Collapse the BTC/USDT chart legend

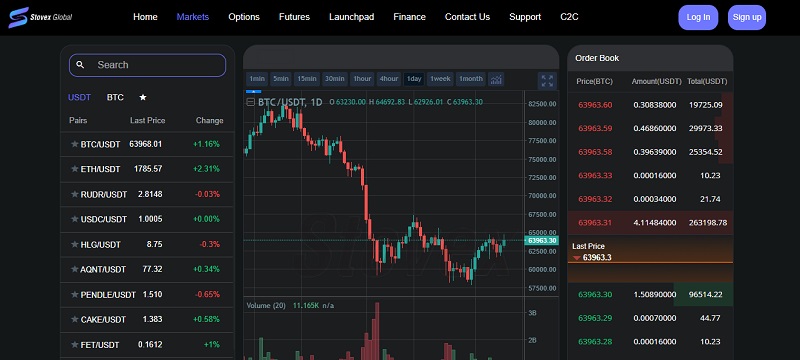click(x=251, y=102)
